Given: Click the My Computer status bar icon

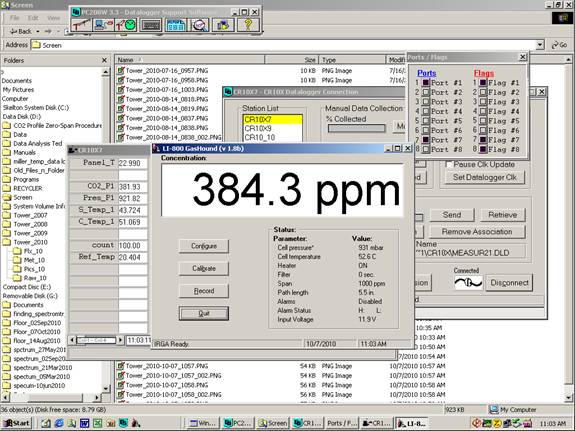Looking at the screenshot, I should [494, 409].
